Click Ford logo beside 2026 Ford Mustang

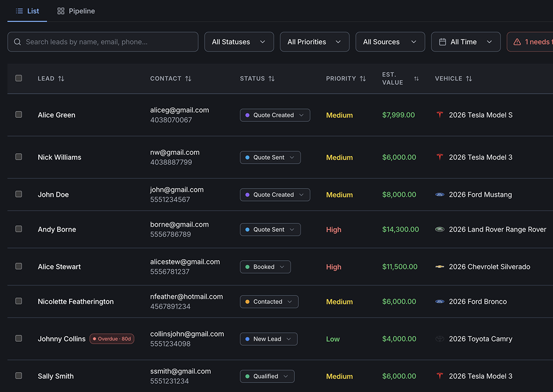440,195
